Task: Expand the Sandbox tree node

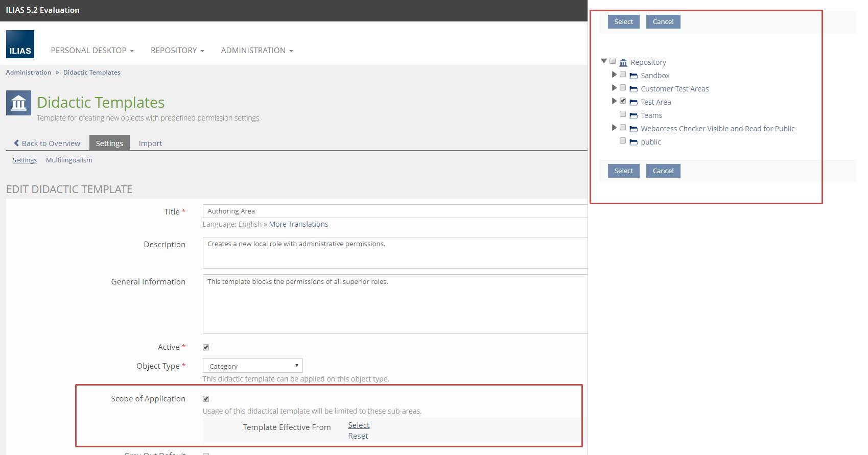Action: [614, 75]
